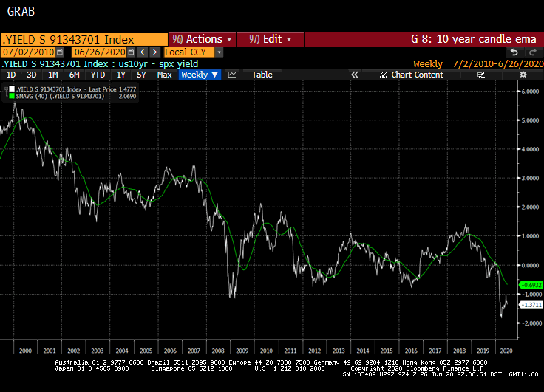Select the 5Y range tab
The width and height of the screenshot is (544, 392).
(141, 75)
